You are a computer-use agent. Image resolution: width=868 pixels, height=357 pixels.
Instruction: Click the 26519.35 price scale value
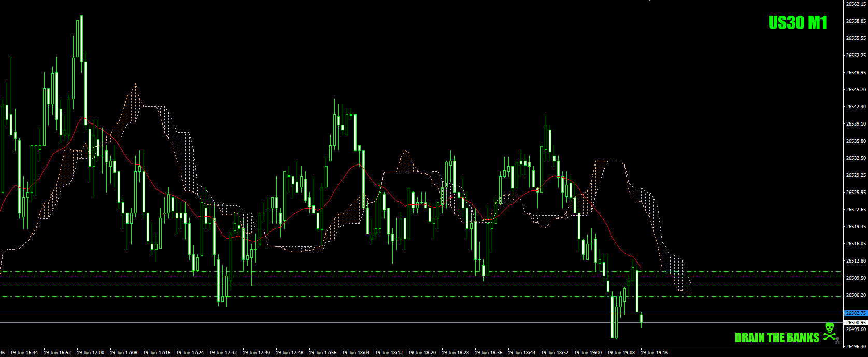coord(856,226)
